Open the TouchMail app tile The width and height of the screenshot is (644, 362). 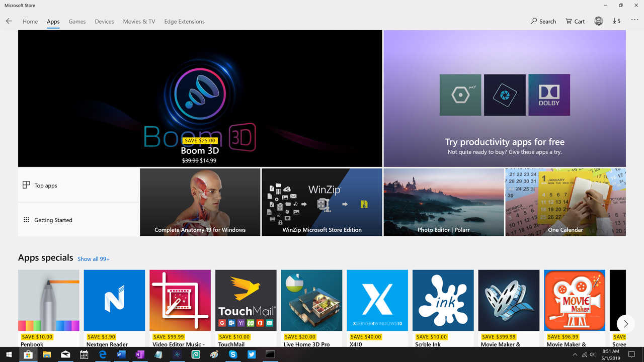246,300
